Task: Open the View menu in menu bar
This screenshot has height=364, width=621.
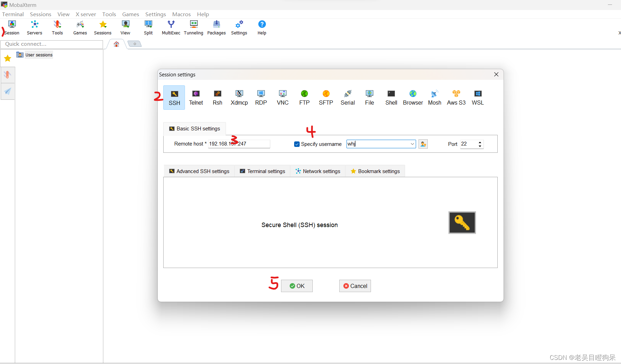Action: pos(63,14)
